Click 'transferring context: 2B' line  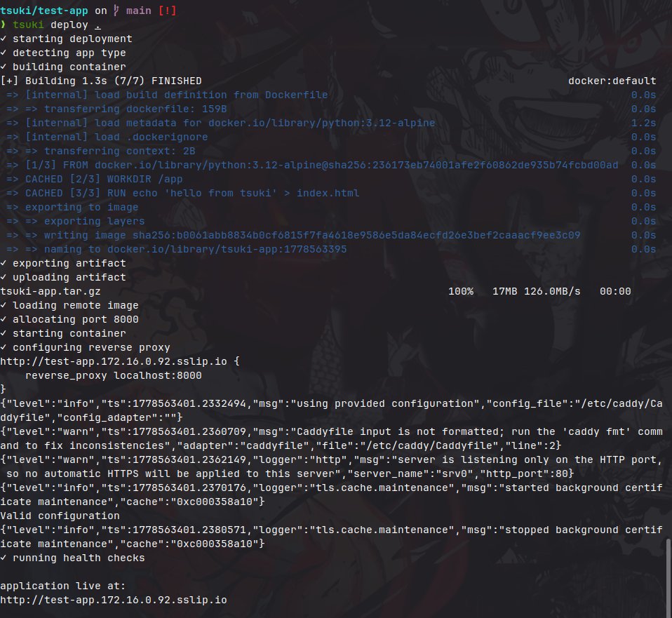tap(101, 151)
